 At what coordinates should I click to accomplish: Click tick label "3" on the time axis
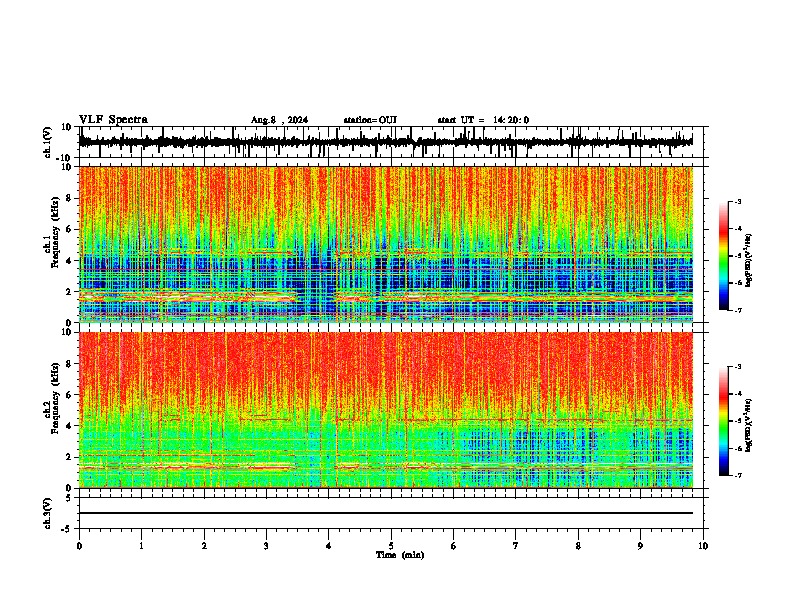coord(266,546)
